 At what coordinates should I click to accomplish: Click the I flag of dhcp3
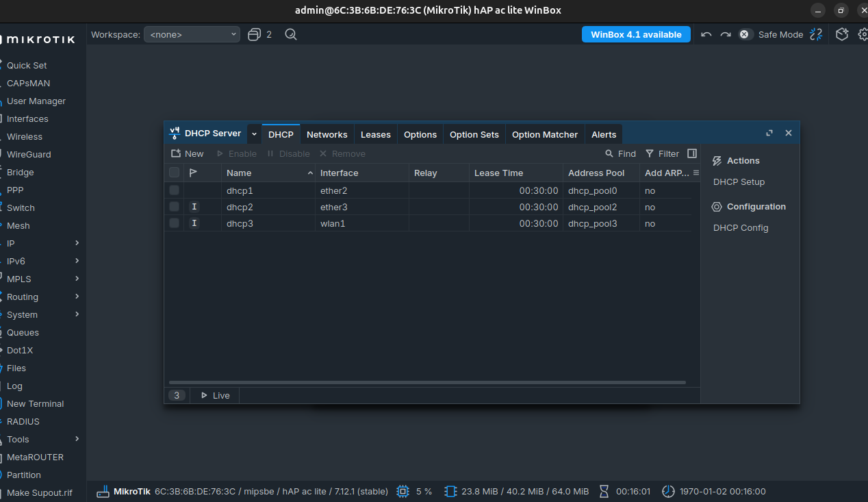click(194, 223)
